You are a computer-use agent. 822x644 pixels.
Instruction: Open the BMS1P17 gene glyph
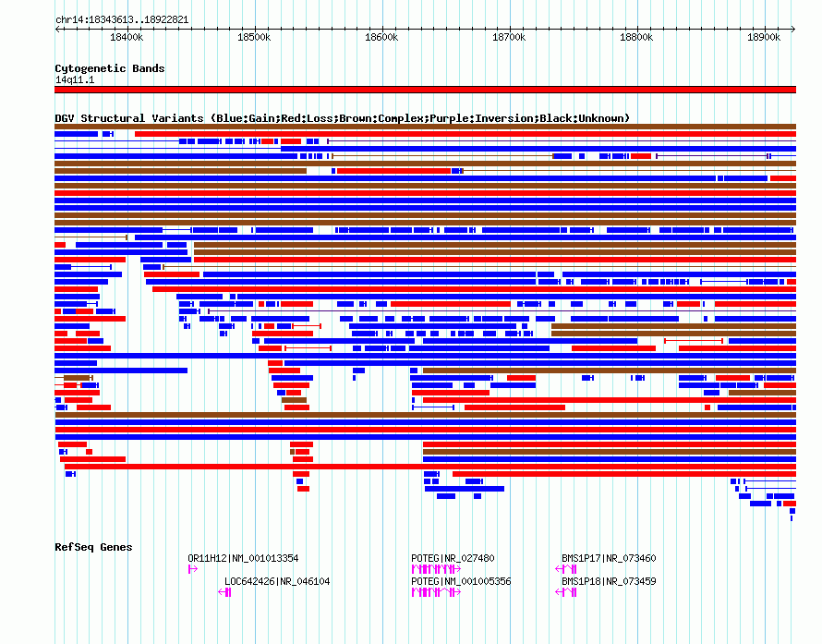(565, 569)
